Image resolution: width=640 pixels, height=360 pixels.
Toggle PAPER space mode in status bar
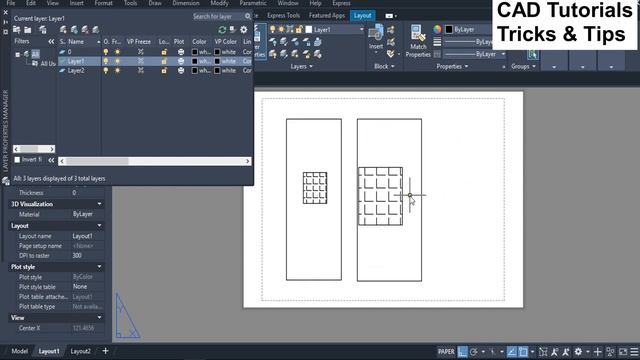click(x=446, y=351)
